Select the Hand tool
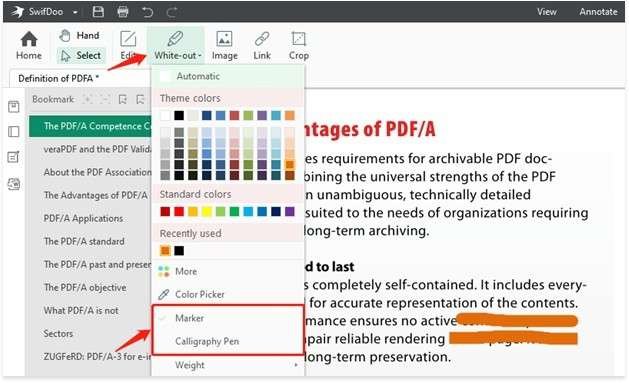 (79, 36)
